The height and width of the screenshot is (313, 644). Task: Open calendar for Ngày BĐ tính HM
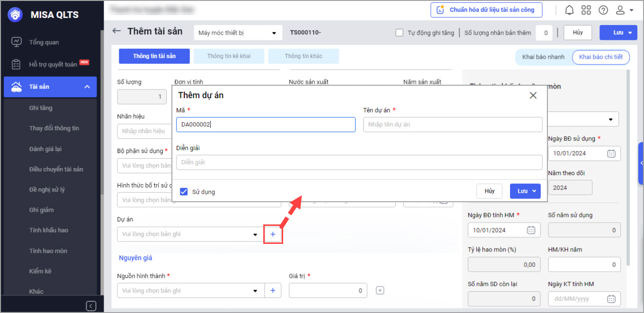(x=531, y=230)
